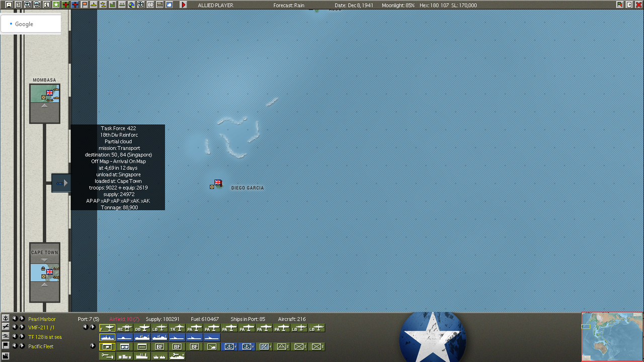Click the Task Force 422 arrow marker
Viewport: 644px width, 362px height.
point(60,183)
